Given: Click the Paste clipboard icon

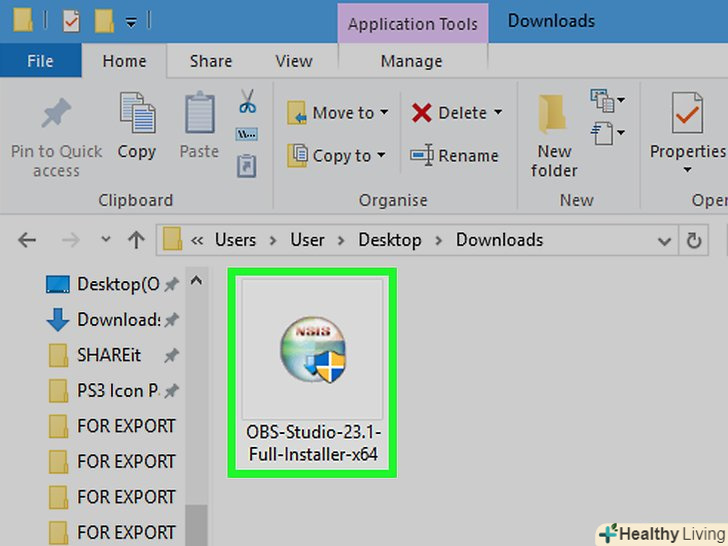Looking at the screenshot, I should (x=199, y=113).
